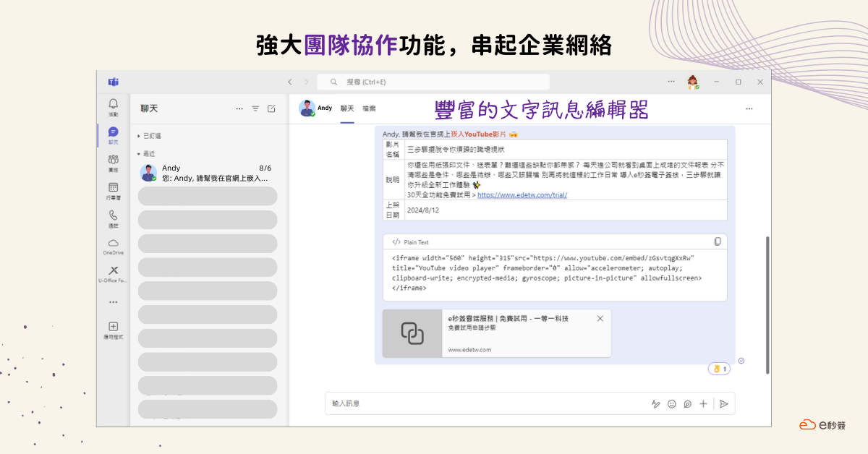Click the www.edetw.com preview URL text
Screen dimensions: 868x454
pyautogui.click(x=469, y=350)
